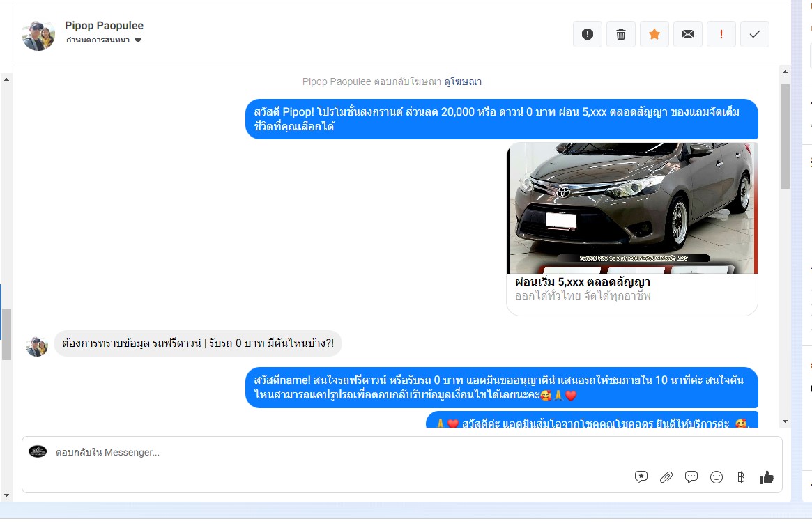Screen dimensions: 812x528
Task: Mark conversation done with the checkmark icon
Action: tap(755, 34)
